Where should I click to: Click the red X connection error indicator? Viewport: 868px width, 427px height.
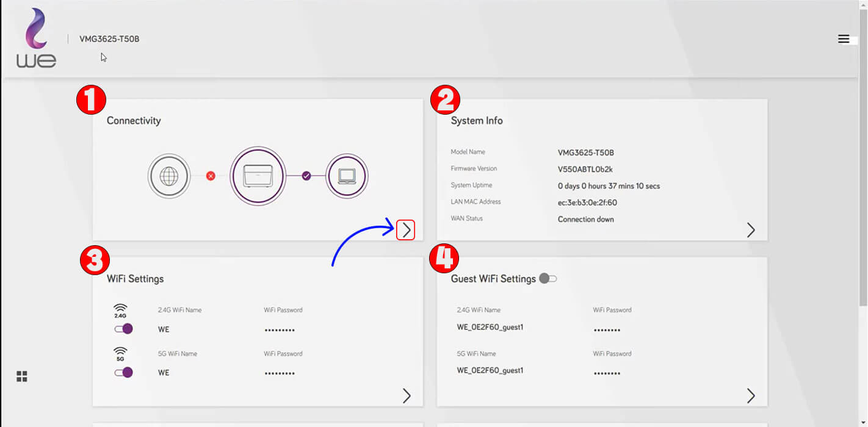211,176
